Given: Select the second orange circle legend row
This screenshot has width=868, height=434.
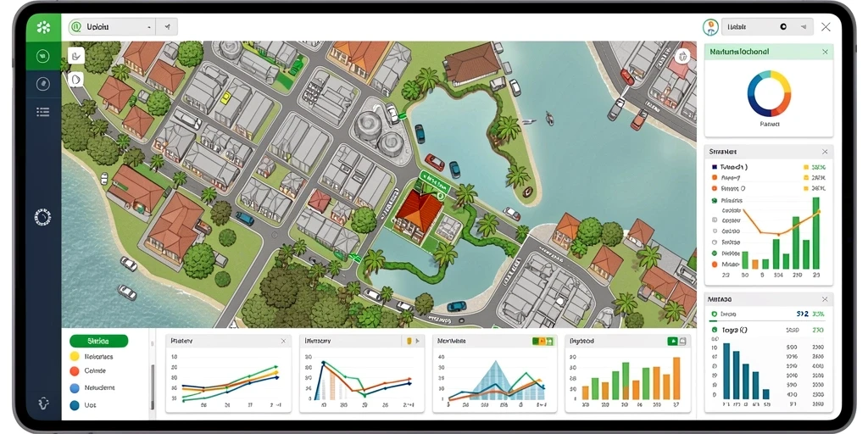Looking at the screenshot, I should click(x=768, y=189).
